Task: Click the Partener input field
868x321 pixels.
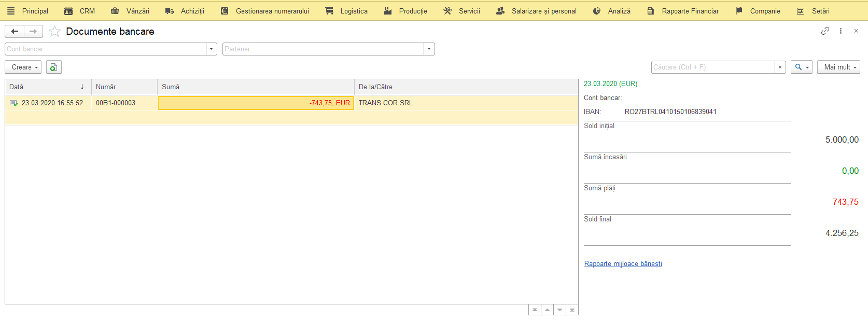Action: click(323, 49)
